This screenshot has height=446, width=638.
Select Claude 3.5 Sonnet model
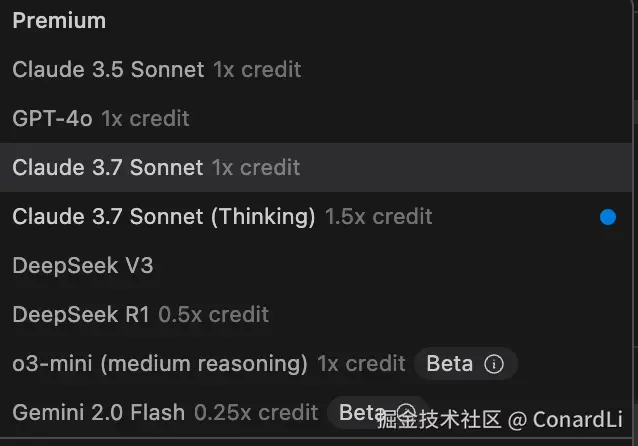(110, 70)
